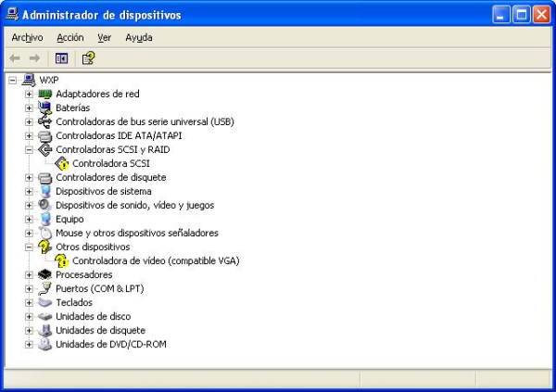Open the Properties help toolbar icon
This screenshot has height=392, width=556.
pyautogui.click(x=88, y=58)
